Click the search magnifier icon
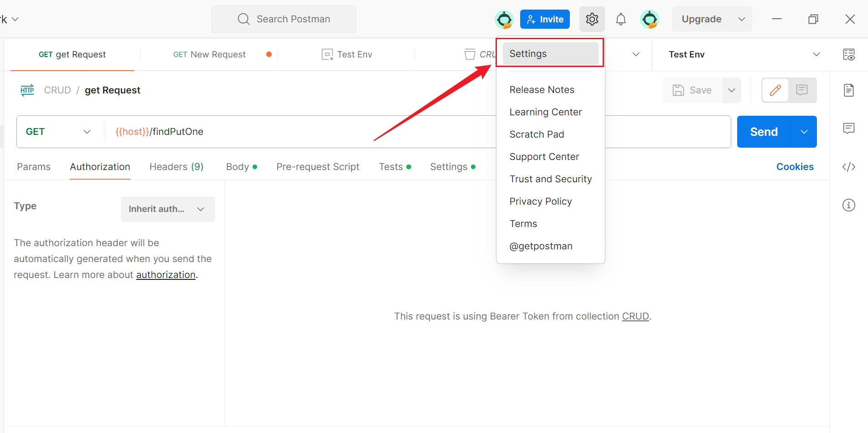Viewport: 868px width, 433px height. point(244,19)
